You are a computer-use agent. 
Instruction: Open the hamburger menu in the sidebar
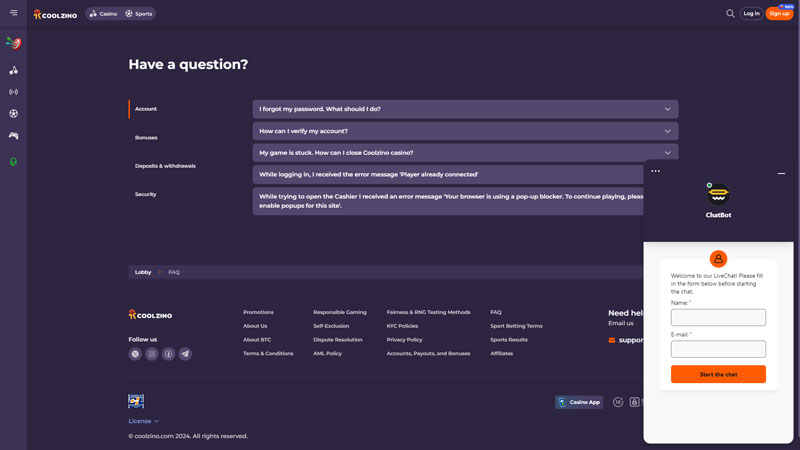[x=13, y=13]
